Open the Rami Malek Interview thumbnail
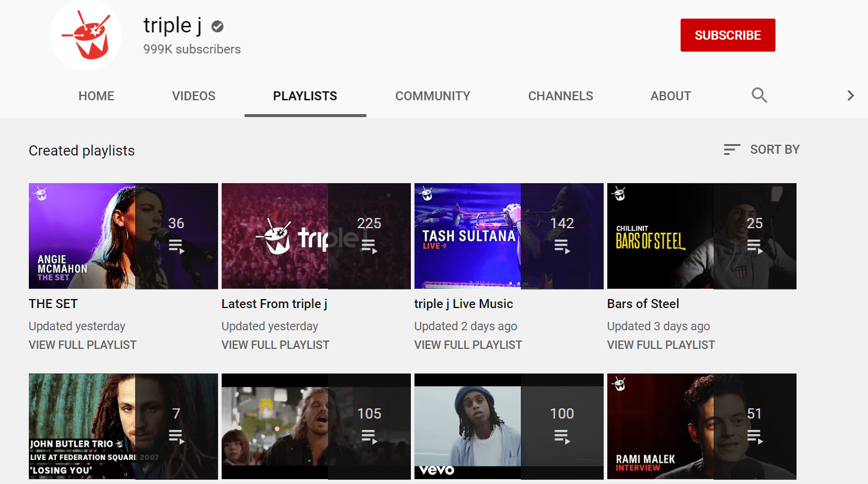This screenshot has width=868, height=484. [x=702, y=426]
